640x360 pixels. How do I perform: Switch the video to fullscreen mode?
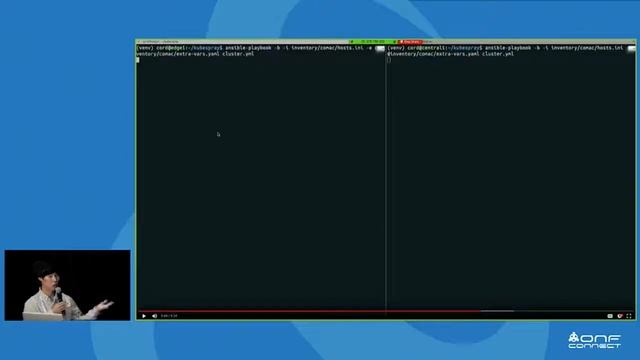629,316
